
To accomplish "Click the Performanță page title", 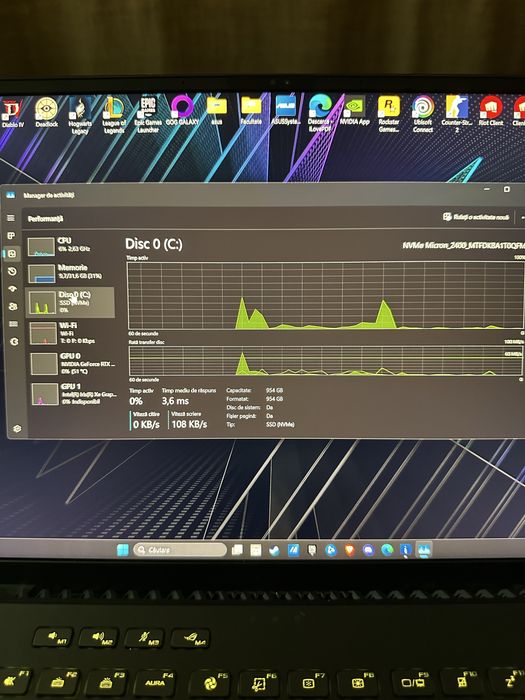I will tap(46, 219).
